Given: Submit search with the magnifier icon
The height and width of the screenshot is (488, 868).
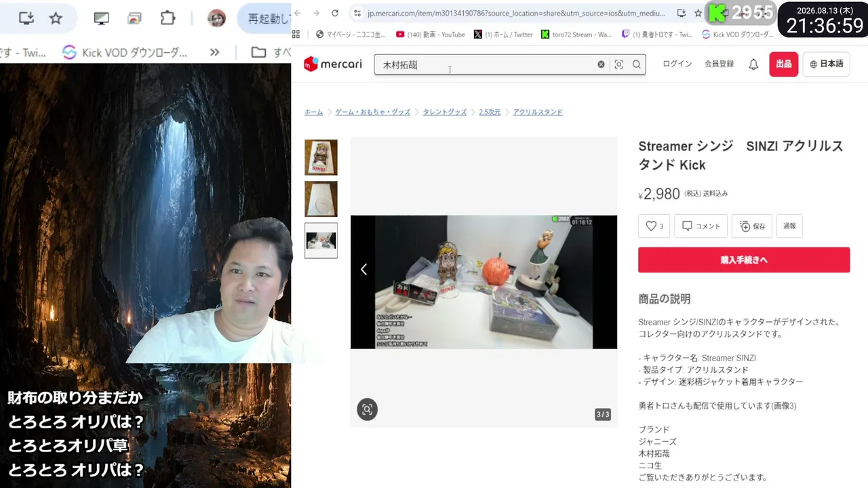Looking at the screenshot, I should point(637,64).
